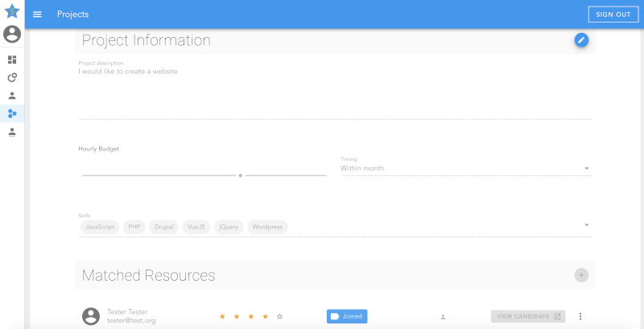Open the bottom person sidebar icon
Viewport: 644px width, 329px height.
click(x=12, y=132)
